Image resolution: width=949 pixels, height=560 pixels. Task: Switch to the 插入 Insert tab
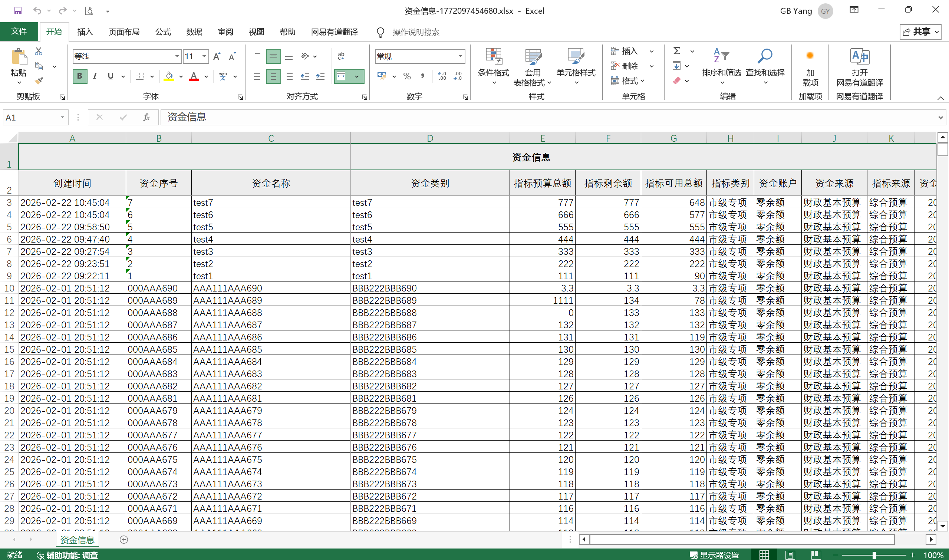click(85, 32)
